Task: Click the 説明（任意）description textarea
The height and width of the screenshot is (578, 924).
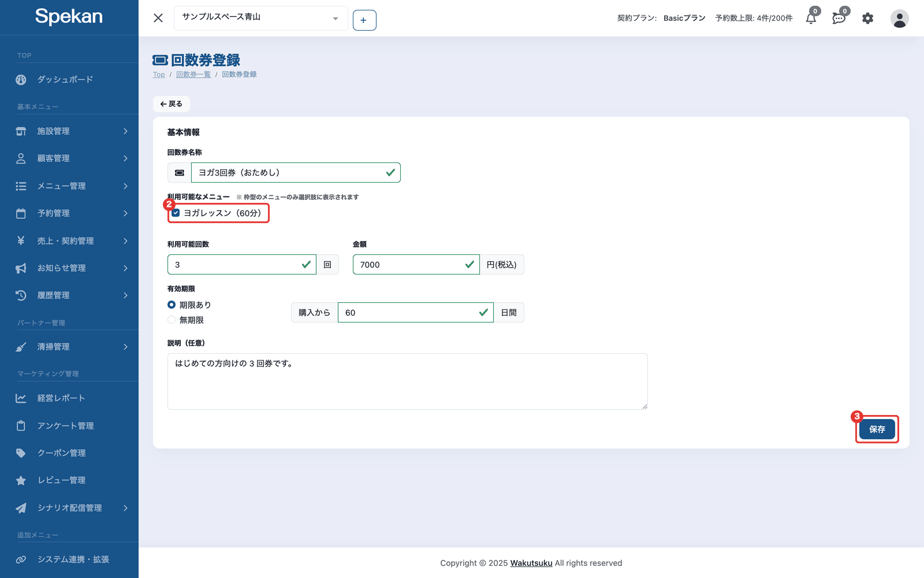Action: point(408,381)
